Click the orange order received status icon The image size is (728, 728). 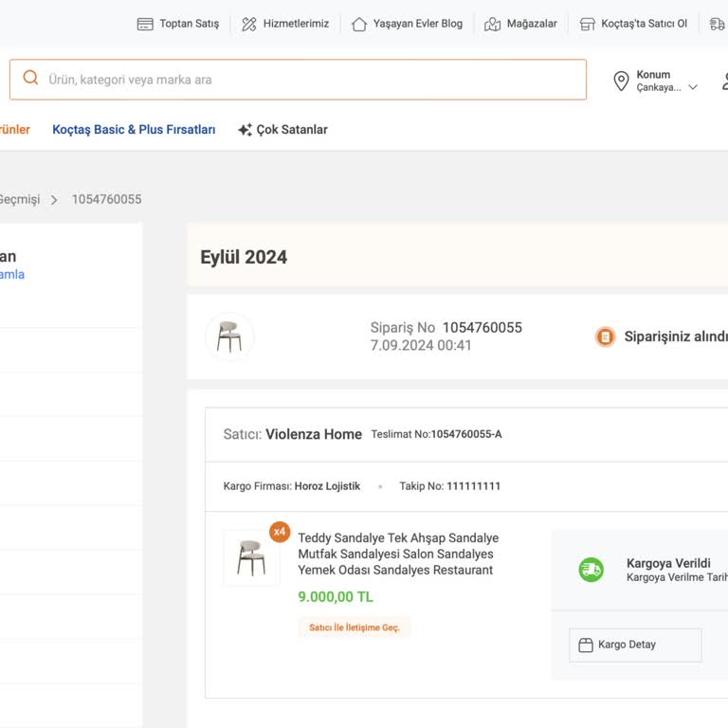coord(605,337)
